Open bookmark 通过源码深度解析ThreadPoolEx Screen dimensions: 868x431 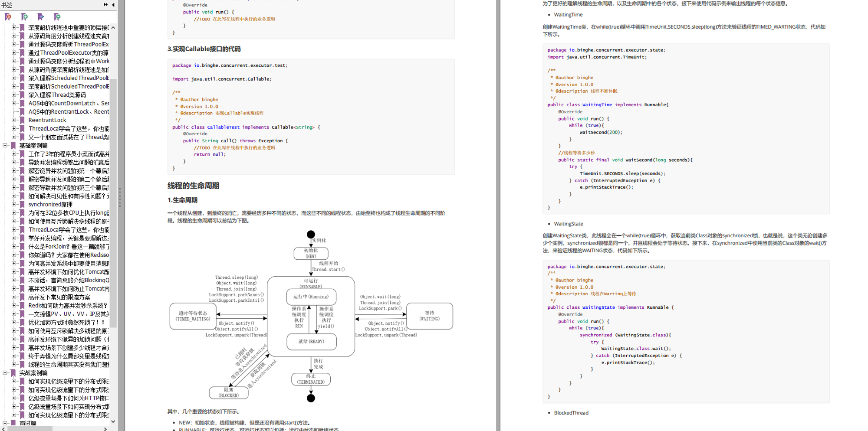69,44
